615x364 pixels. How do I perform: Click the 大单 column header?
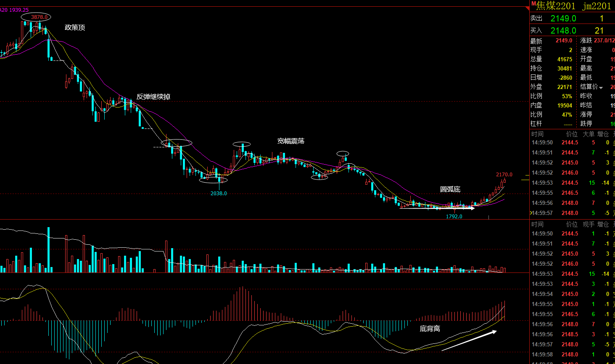click(589, 134)
